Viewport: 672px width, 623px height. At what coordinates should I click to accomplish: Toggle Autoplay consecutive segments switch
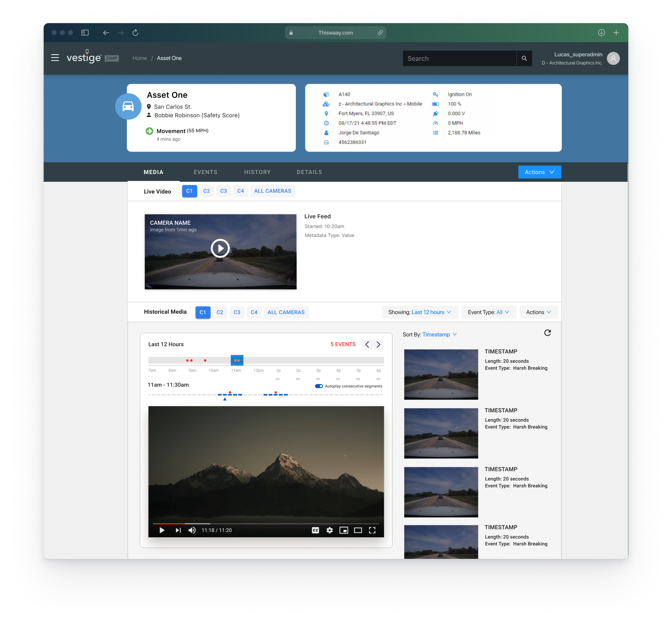pos(319,386)
